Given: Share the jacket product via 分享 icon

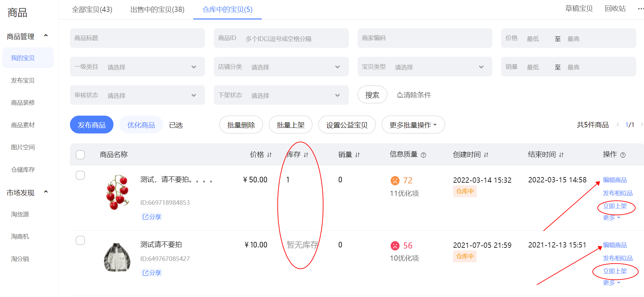Looking at the screenshot, I should (152, 273).
